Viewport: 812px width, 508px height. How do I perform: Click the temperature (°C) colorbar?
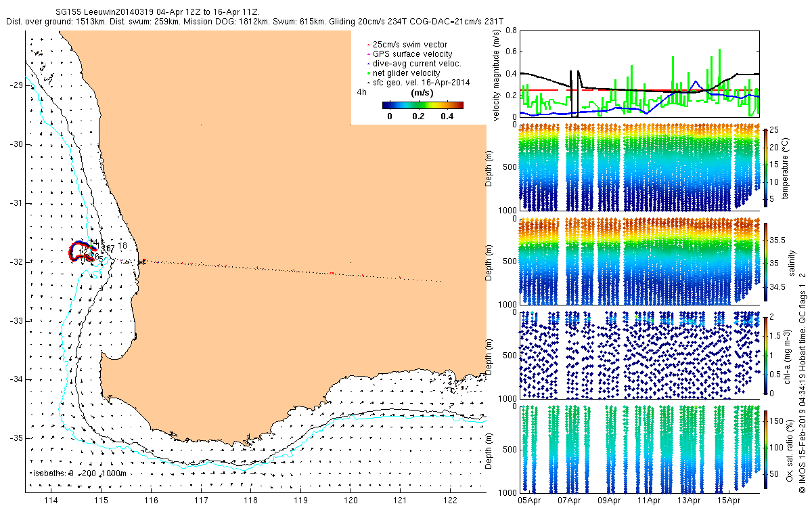(766, 167)
